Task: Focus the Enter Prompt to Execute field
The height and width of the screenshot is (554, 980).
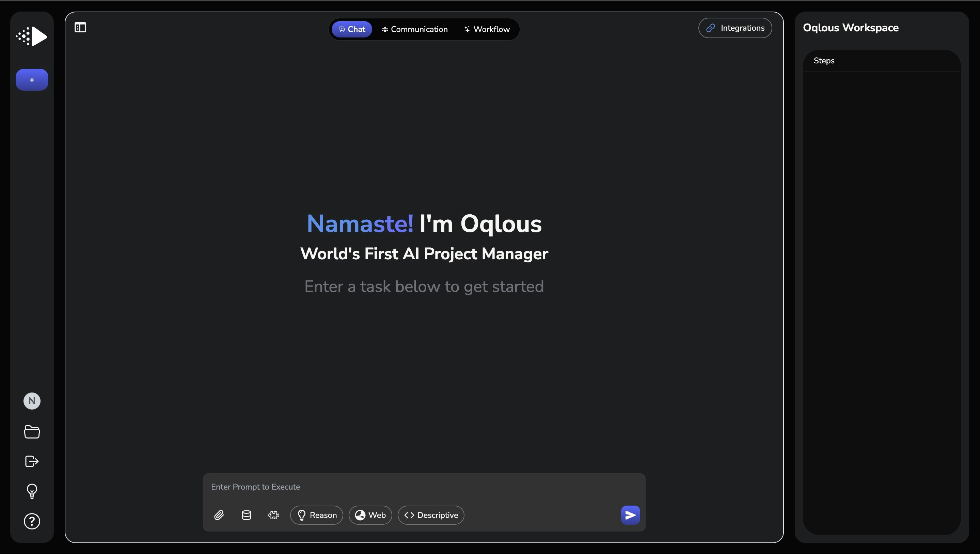Action: (x=424, y=487)
